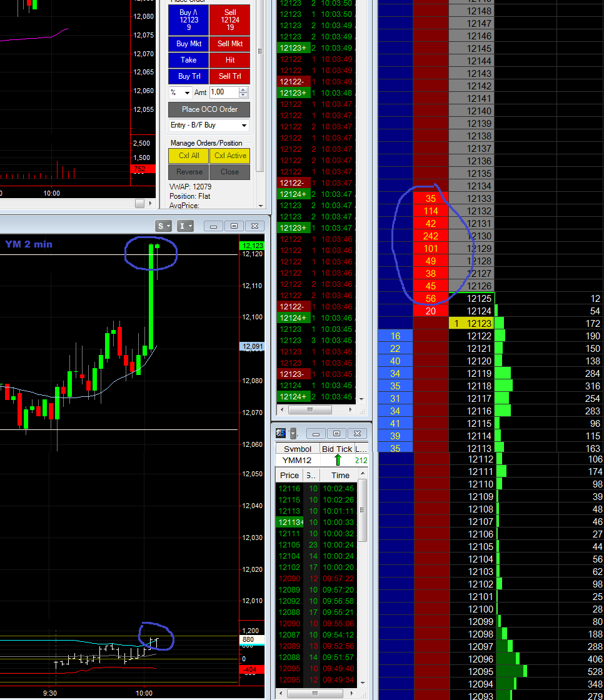Screen dimensions: 604x700
Task: Click the Buy Trl button
Action: click(x=189, y=76)
